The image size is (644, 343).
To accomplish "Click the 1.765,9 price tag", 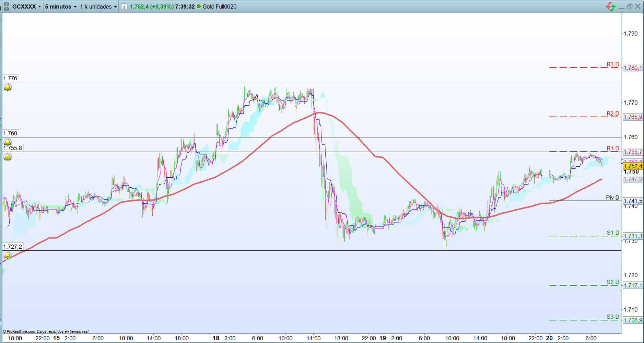I will pyautogui.click(x=633, y=117).
